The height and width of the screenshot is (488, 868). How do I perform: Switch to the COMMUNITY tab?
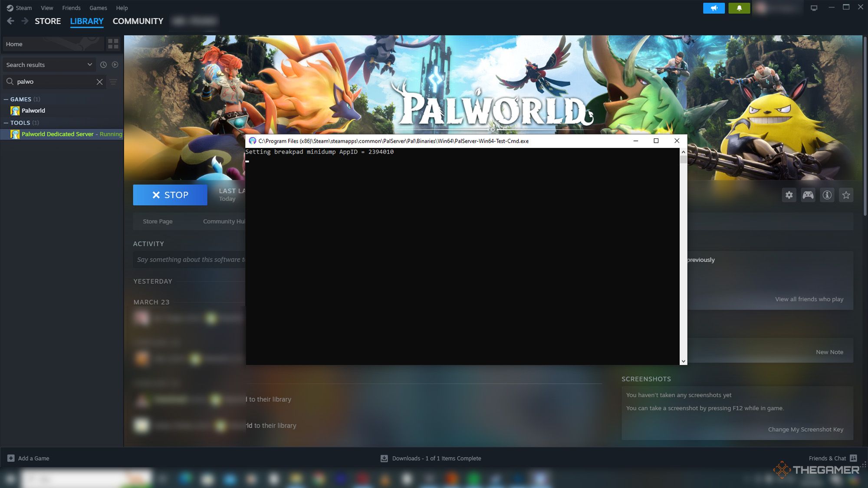[x=138, y=21]
